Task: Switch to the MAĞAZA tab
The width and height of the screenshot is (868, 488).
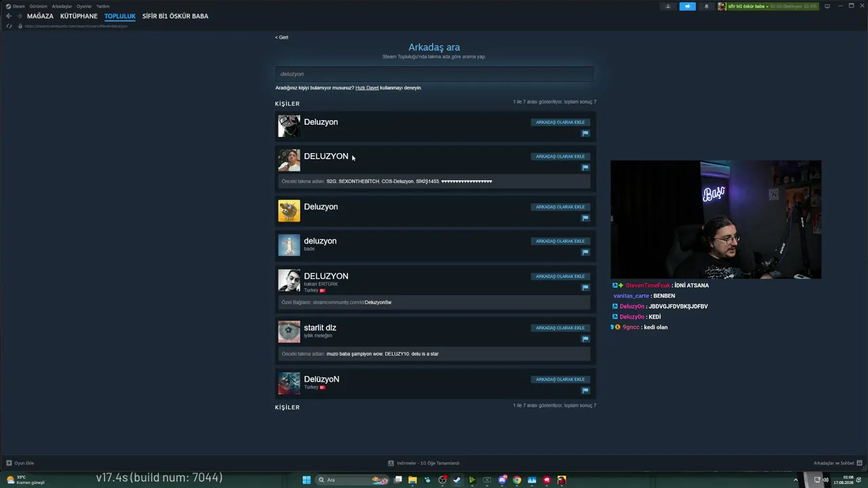Action: click(x=40, y=16)
